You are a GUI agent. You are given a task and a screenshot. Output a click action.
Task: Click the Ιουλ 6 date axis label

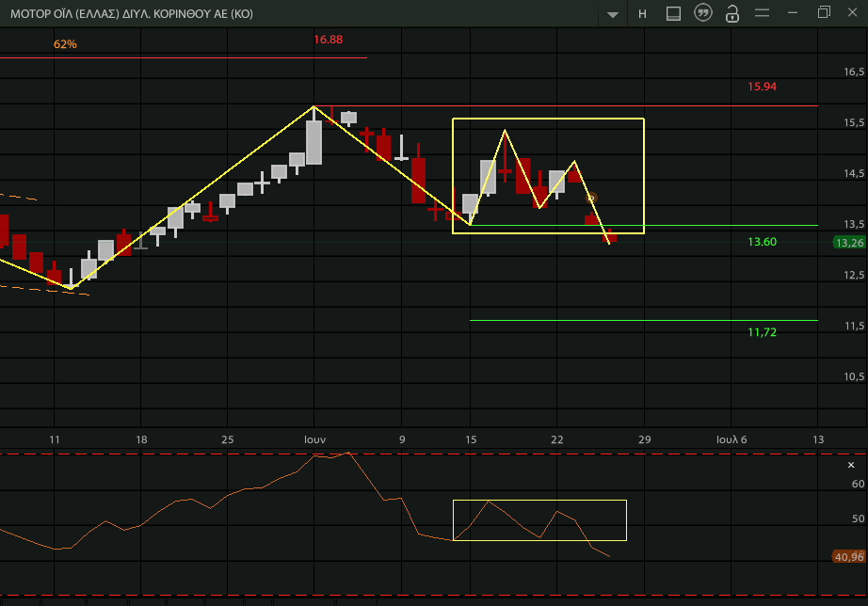tap(731, 439)
